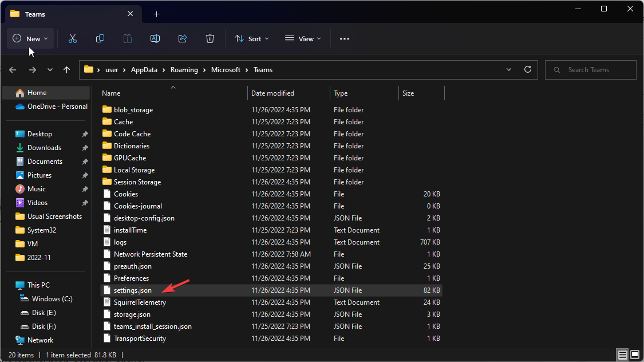Add a new tab with plus
This screenshot has height=362, width=644.
[156, 14]
